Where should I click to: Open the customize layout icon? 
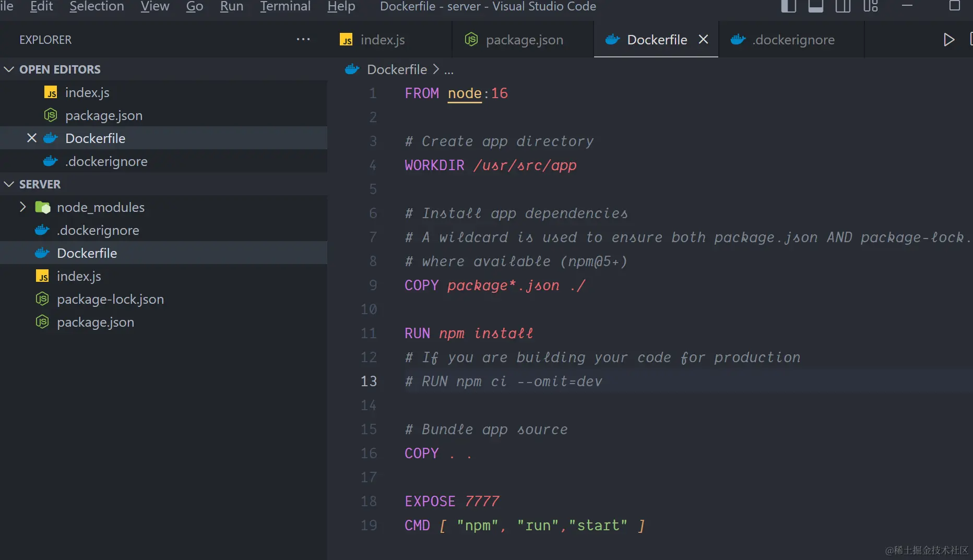pyautogui.click(x=870, y=6)
